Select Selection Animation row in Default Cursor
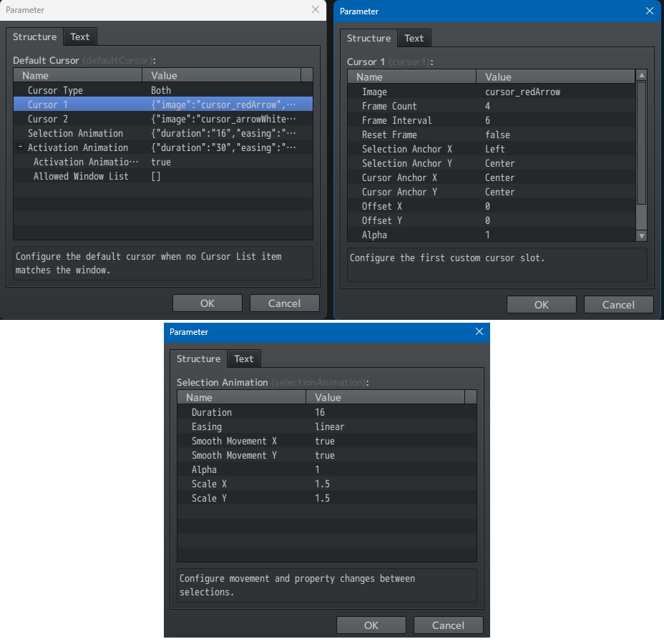Screen dimensions: 664x644 click(x=163, y=133)
